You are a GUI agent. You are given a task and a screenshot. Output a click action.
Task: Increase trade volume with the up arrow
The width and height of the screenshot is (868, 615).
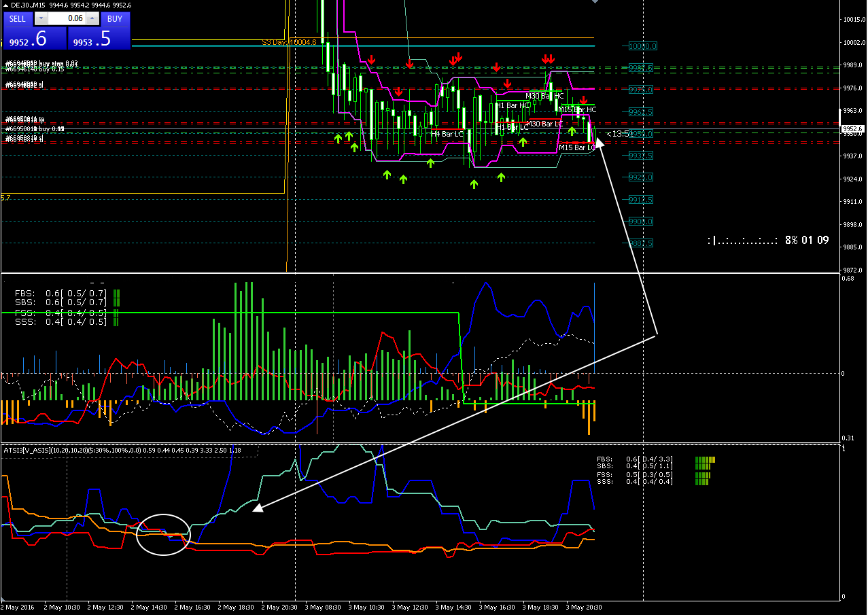[92, 19]
